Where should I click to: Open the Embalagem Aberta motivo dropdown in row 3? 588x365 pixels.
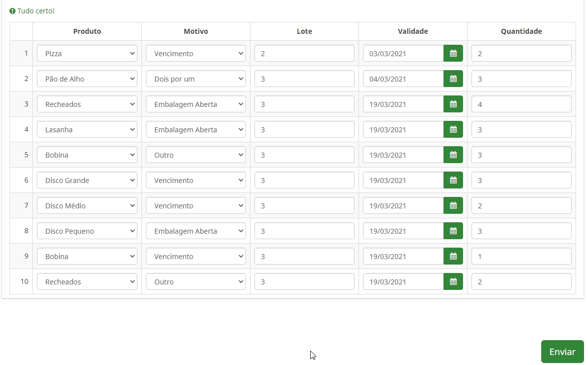pyautogui.click(x=196, y=104)
